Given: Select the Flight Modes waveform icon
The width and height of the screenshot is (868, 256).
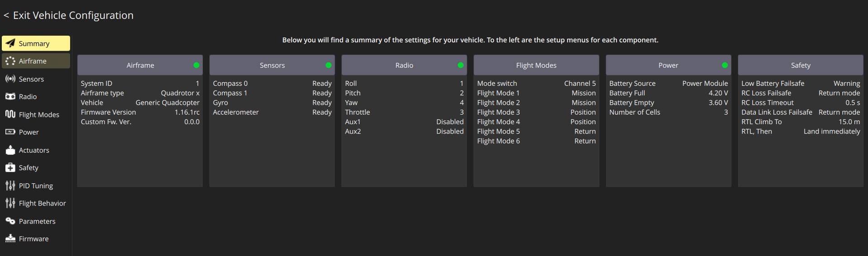Looking at the screenshot, I should (10, 114).
